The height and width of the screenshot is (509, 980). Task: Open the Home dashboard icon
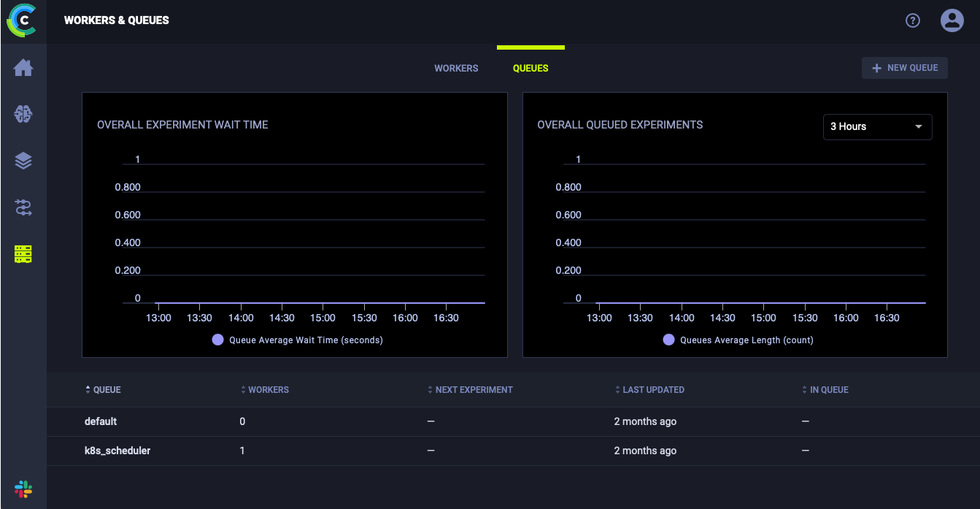[x=23, y=68]
